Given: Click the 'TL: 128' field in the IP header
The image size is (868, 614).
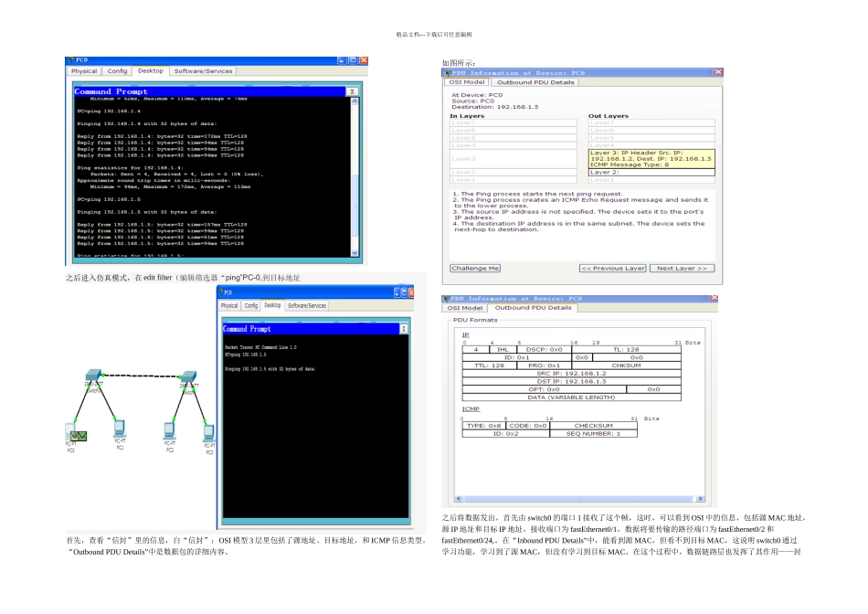Looking at the screenshot, I should [626, 349].
